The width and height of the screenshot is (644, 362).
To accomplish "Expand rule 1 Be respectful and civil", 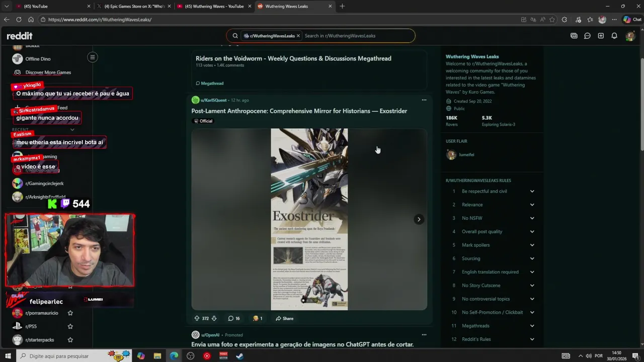I will (532, 191).
